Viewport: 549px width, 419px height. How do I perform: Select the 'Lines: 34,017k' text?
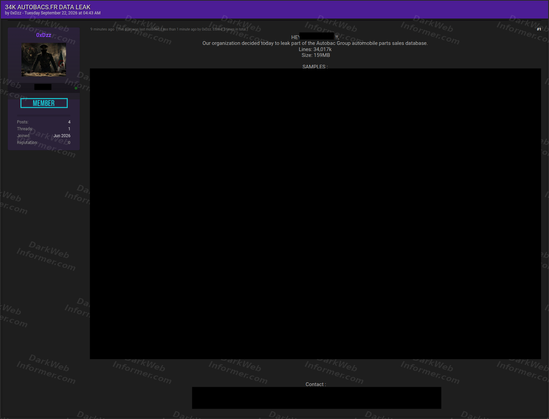315,49
